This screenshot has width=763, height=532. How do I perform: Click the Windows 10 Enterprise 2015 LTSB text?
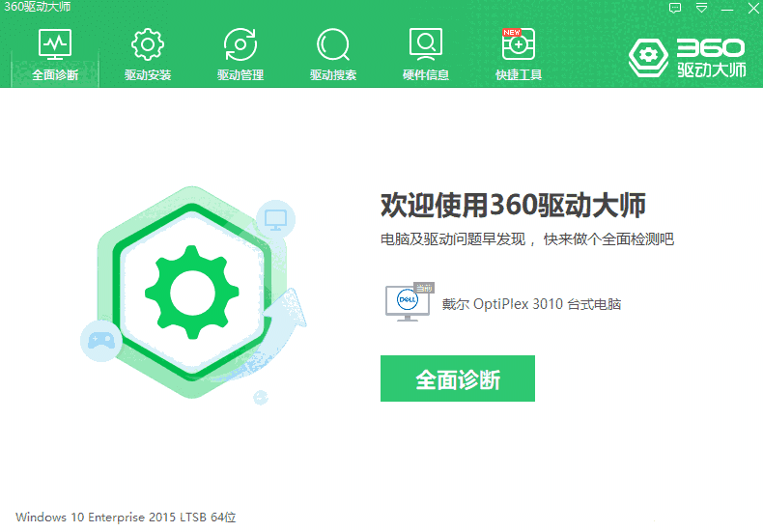tap(126, 517)
